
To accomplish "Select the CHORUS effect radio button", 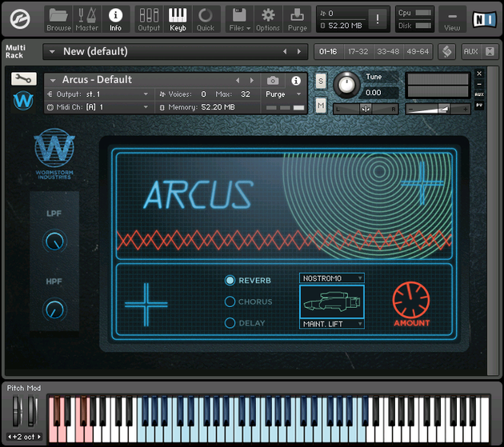I will coord(230,301).
